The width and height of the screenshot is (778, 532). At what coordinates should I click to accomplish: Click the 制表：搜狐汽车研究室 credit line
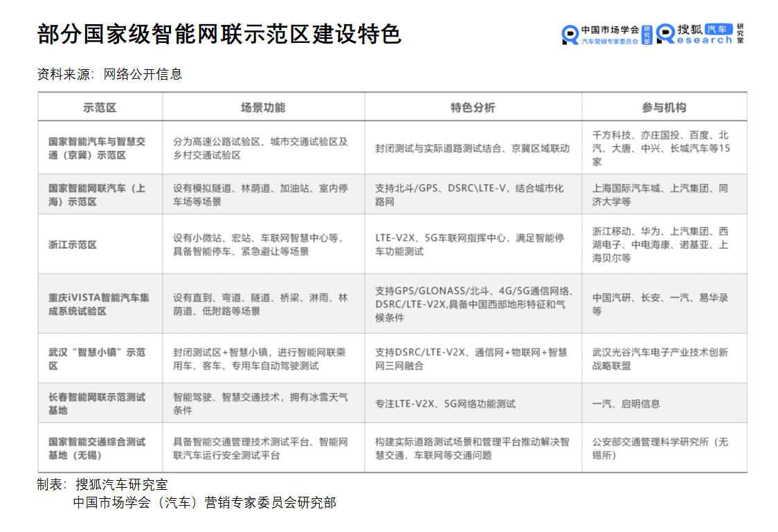coord(102,484)
